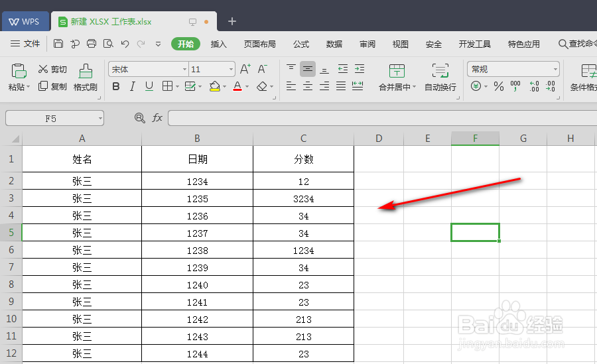Align text right in cell

coord(324,86)
